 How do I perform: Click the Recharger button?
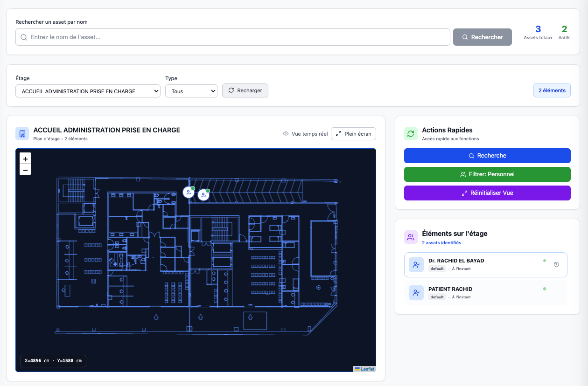click(245, 90)
